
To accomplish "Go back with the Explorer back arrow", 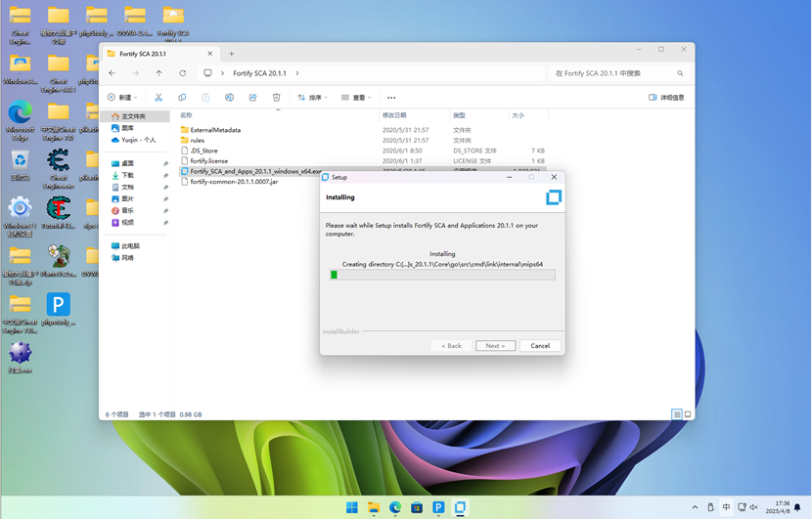I will (112, 73).
